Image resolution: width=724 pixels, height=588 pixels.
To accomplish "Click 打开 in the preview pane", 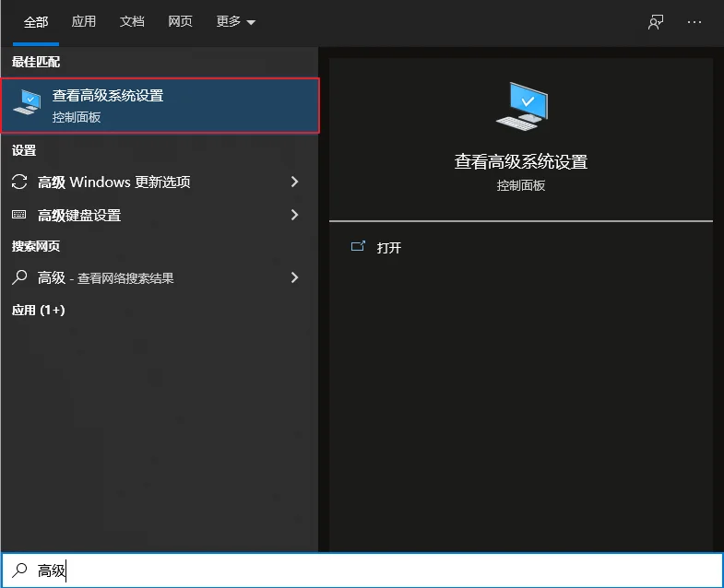I will pos(389,248).
